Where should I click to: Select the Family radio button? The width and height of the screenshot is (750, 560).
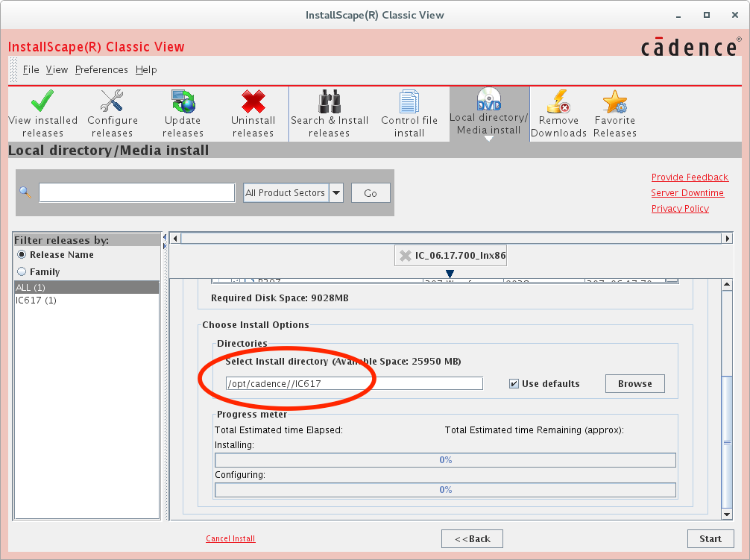click(x=22, y=271)
